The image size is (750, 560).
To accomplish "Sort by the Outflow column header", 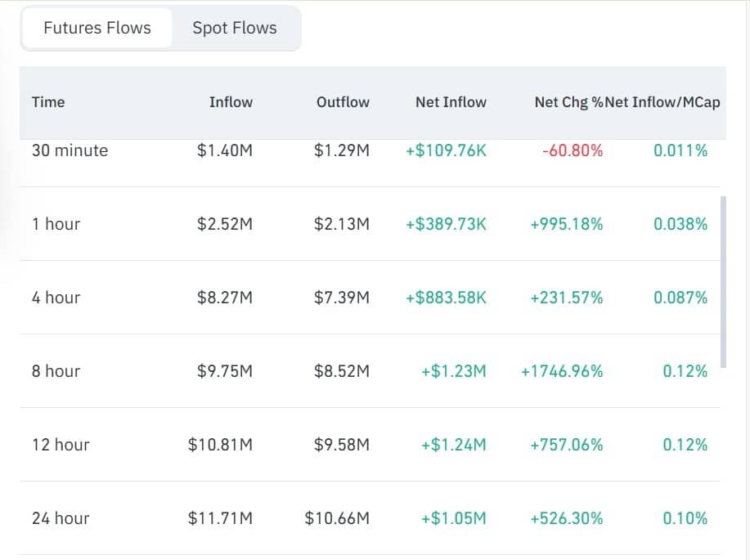I will 343,102.
